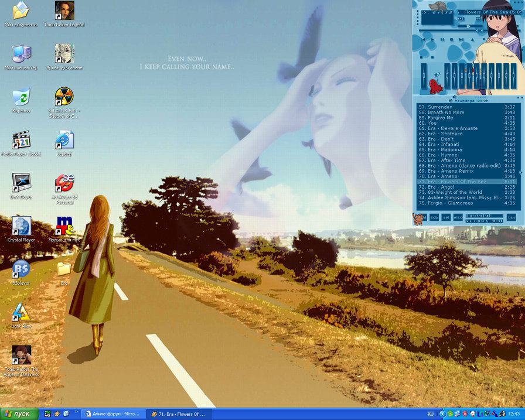Open the пуск Start menu

[19, 414]
